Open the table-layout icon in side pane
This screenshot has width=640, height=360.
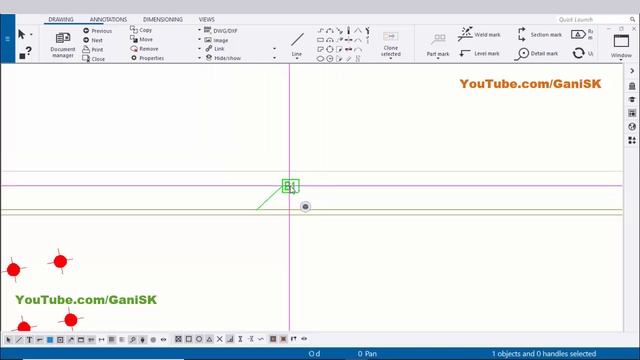[x=632, y=113]
